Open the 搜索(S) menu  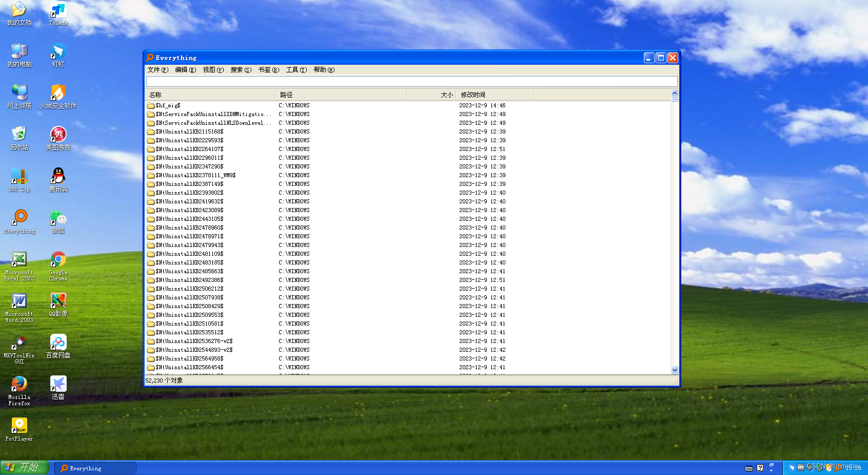point(241,70)
